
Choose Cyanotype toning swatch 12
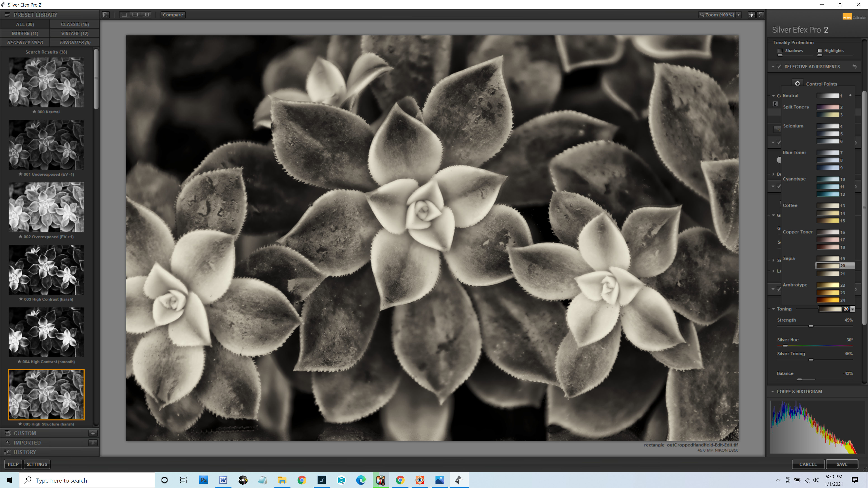[828, 194]
